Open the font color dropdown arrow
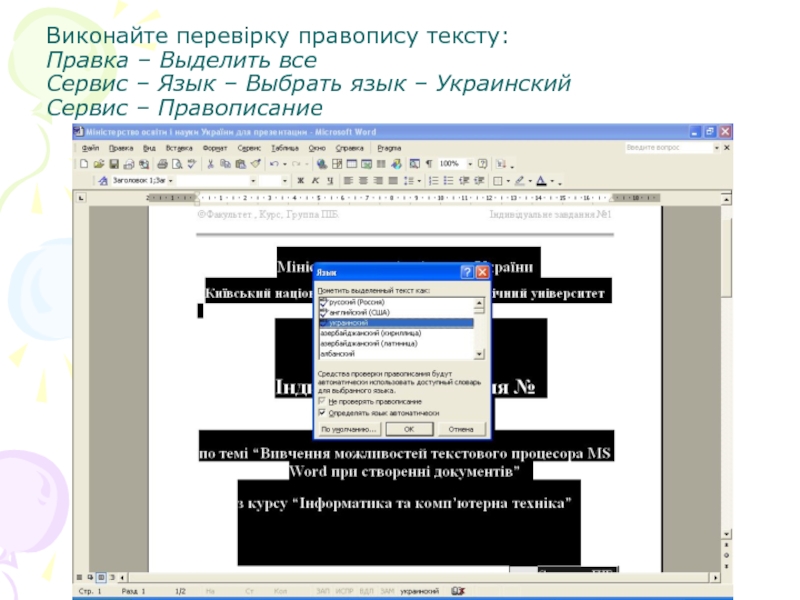This screenshot has height=600, width=800. [x=551, y=181]
